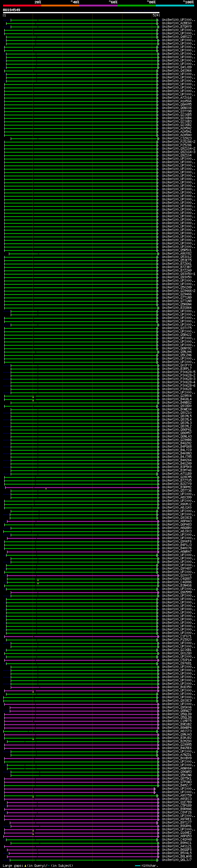
Task: Click hit label UniRef100_Q6NXX6
Action: [177, 108]
